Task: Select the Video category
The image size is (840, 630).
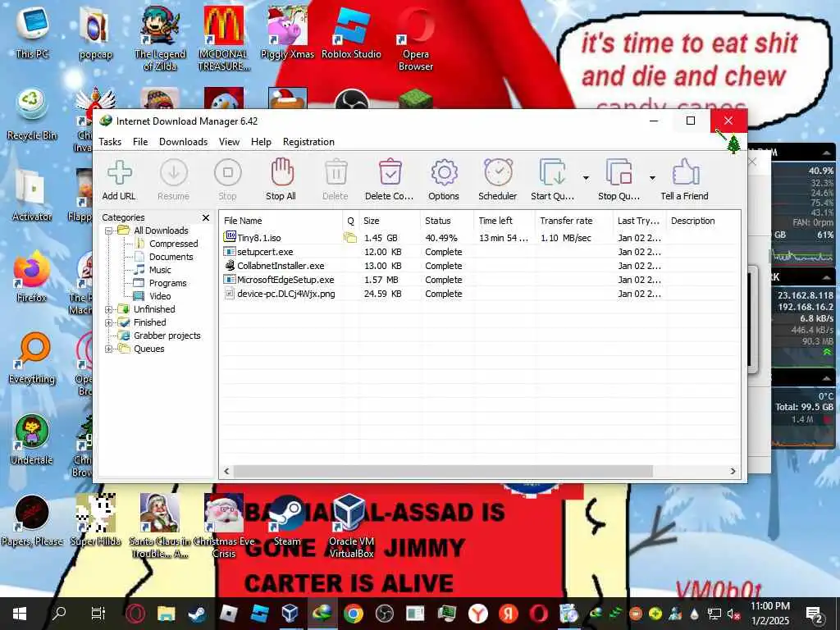Action: point(160,296)
